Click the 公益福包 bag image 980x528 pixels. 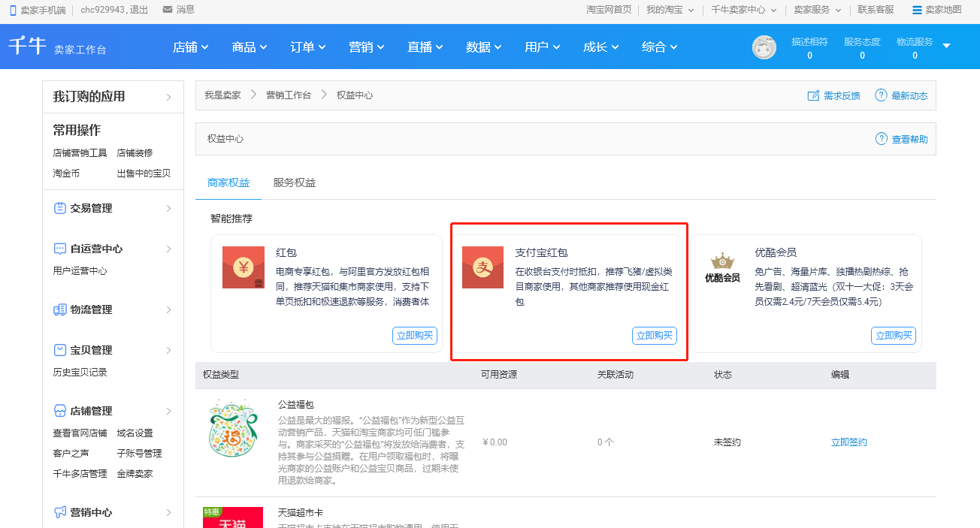232,428
